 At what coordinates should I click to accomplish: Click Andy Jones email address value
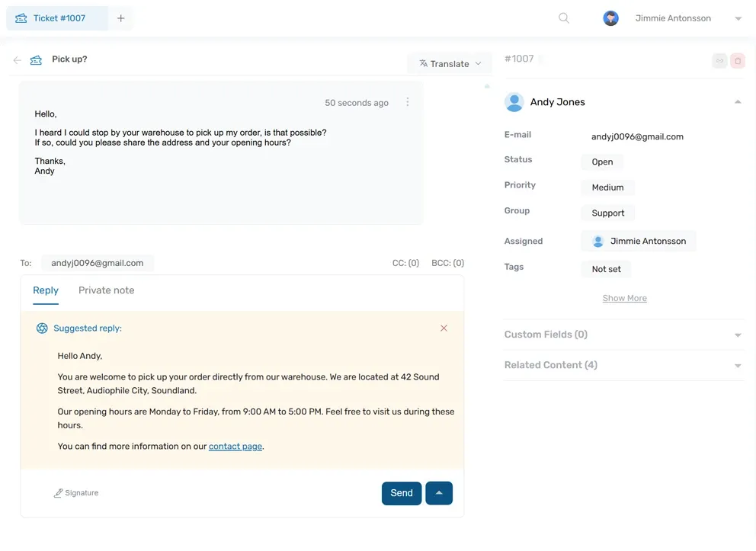(637, 137)
